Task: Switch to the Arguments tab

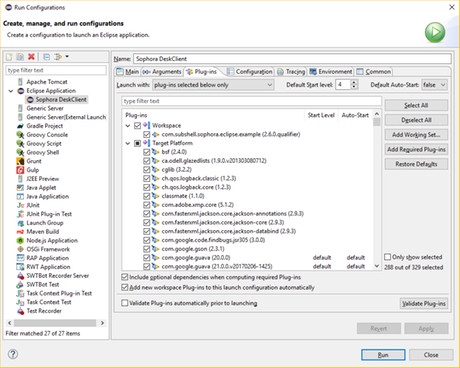Action: tap(162, 72)
